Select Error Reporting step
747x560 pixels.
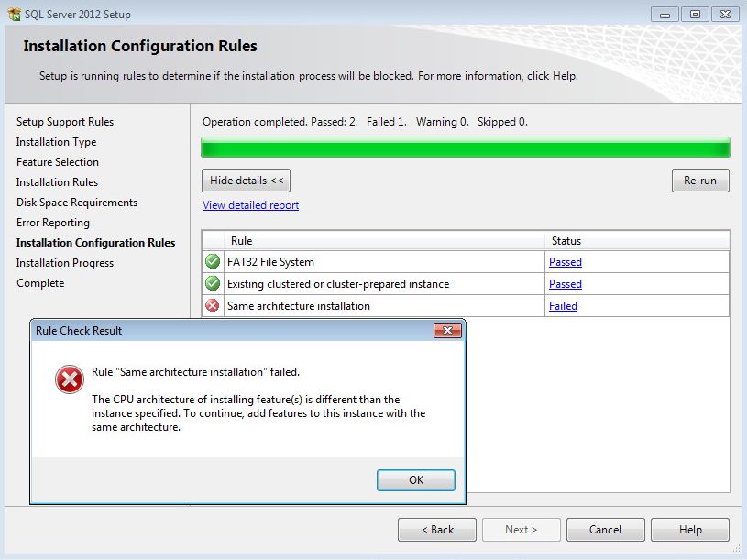pos(53,223)
